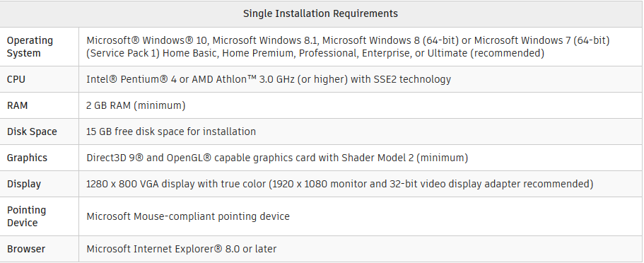Click the Display row label
The height and width of the screenshot is (263, 644).
tap(24, 184)
